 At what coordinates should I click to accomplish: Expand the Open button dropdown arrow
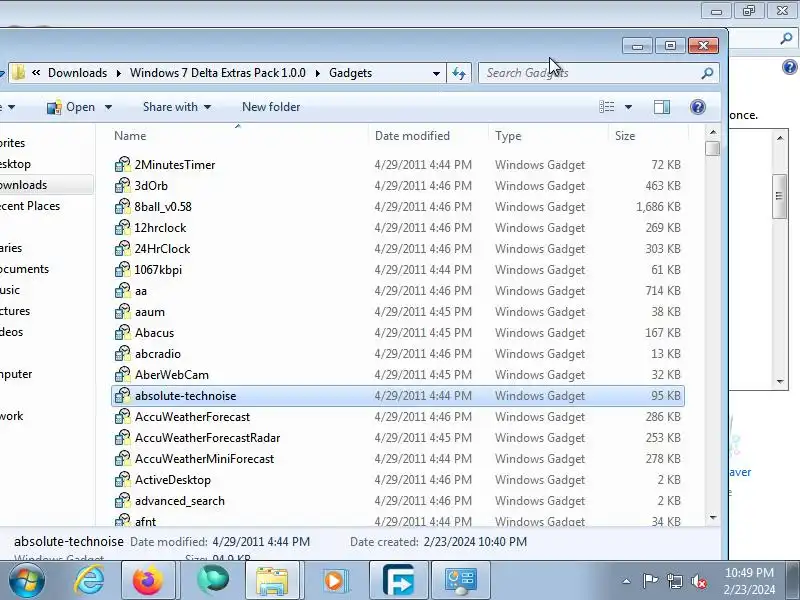click(108, 107)
